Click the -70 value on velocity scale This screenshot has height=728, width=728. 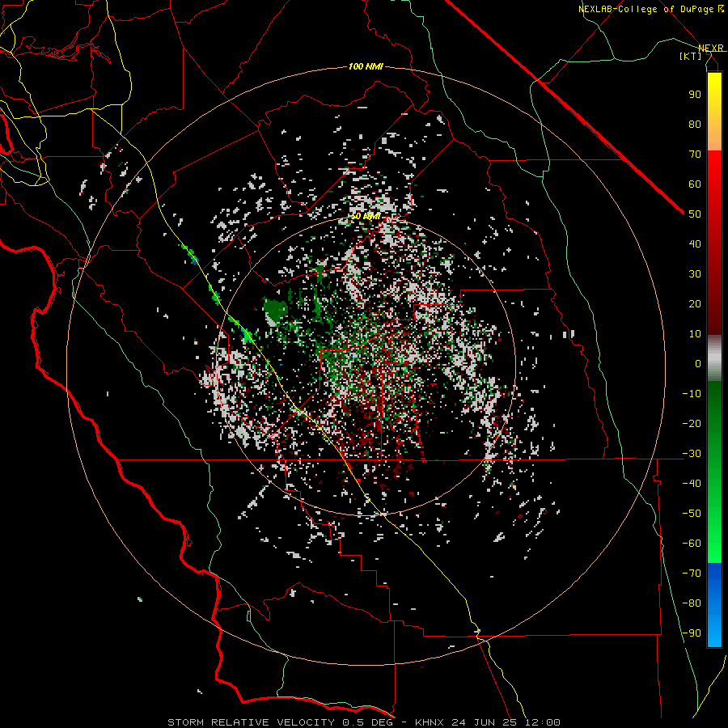point(692,574)
